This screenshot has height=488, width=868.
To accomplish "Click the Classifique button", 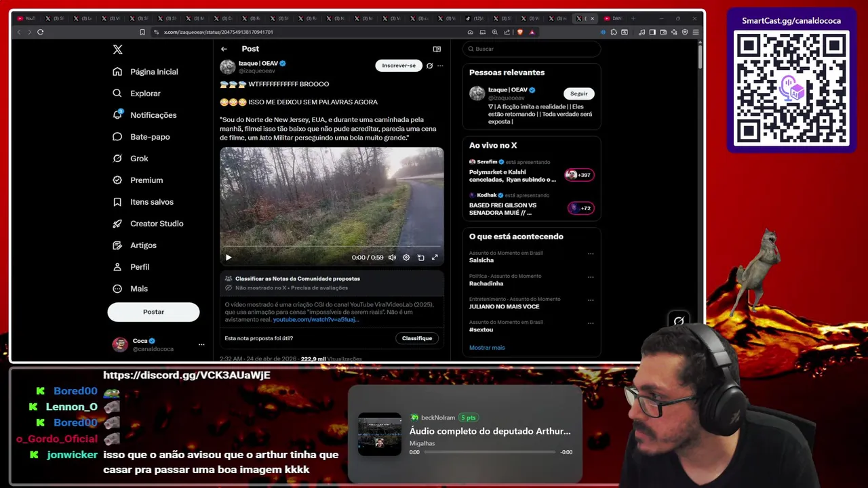I will 417,338.
